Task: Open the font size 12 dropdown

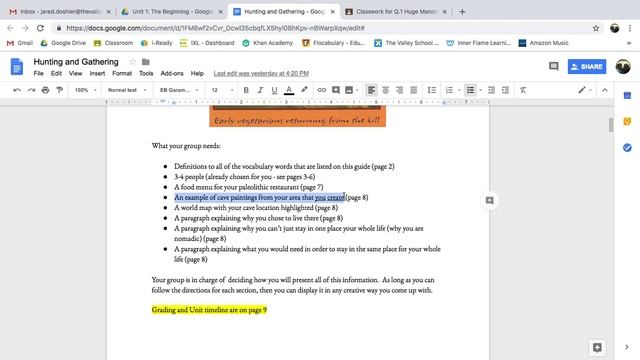Action: 222,90
